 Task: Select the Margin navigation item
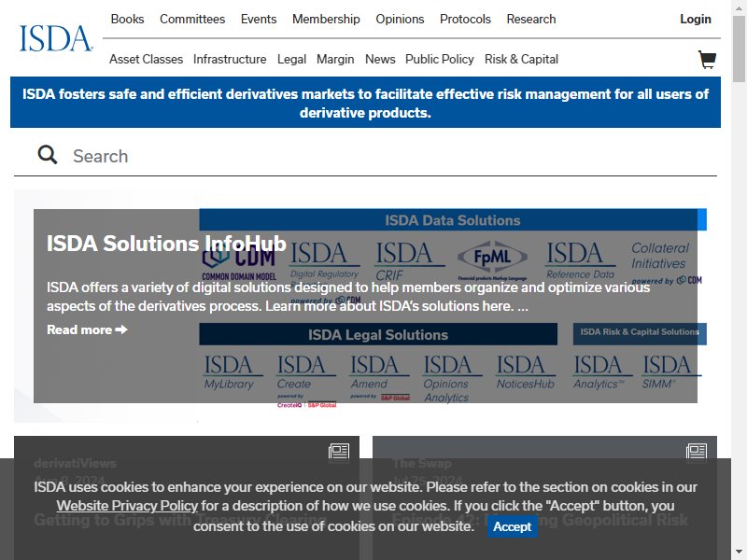point(335,59)
